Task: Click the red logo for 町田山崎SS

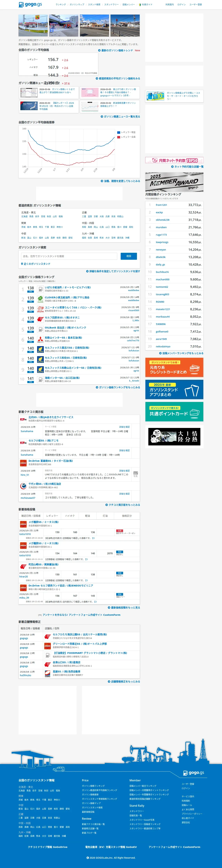Action: [23, 566]
